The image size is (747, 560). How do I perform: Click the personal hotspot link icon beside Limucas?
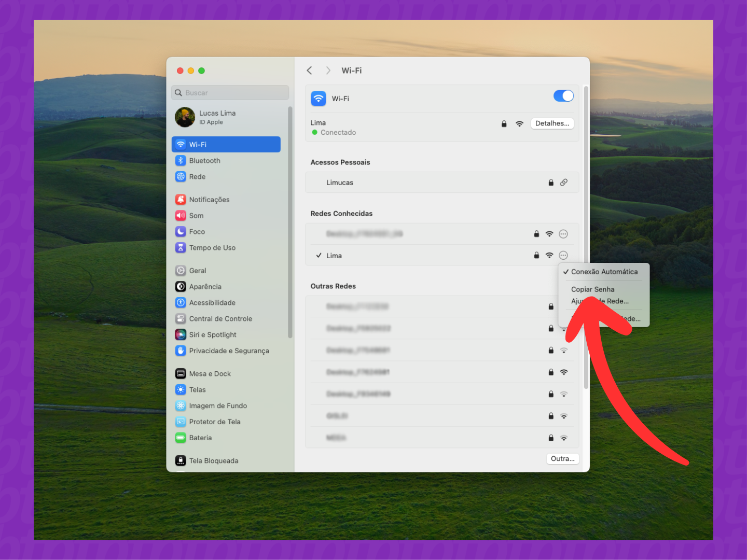tap(564, 182)
